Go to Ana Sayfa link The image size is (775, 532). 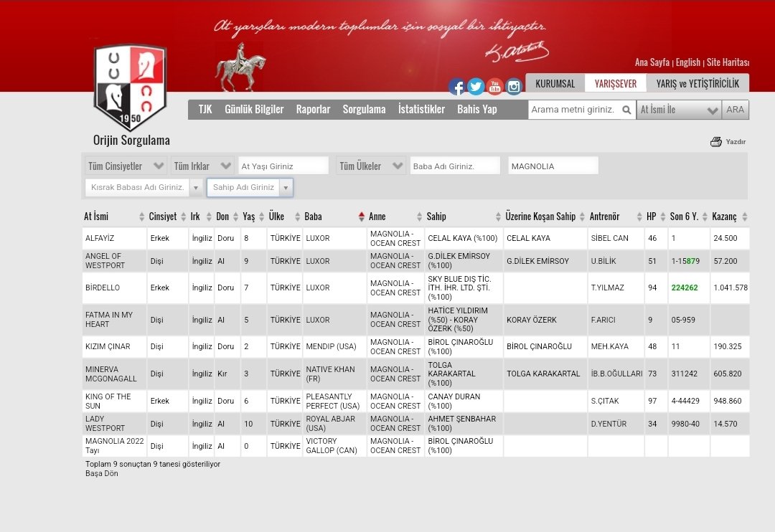[652, 62]
